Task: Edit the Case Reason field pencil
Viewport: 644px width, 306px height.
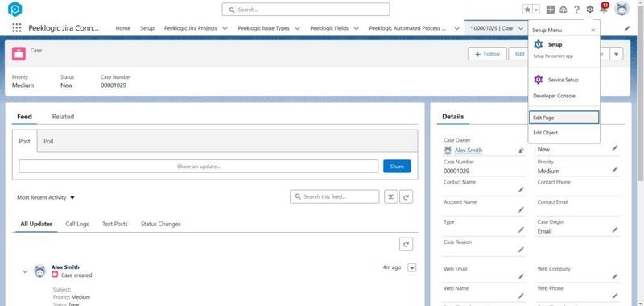Action: coord(521,250)
